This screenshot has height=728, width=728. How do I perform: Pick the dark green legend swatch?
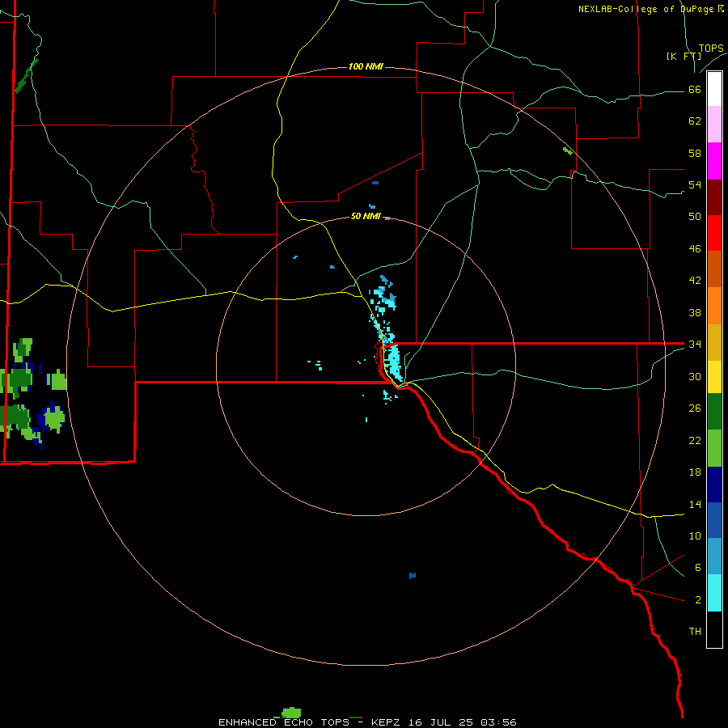click(x=714, y=412)
